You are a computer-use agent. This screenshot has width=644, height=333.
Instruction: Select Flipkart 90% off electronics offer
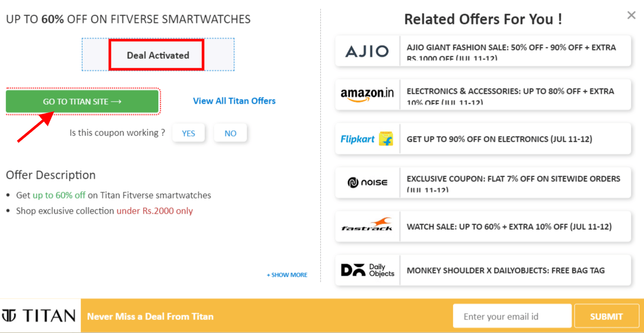[x=499, y=139]
